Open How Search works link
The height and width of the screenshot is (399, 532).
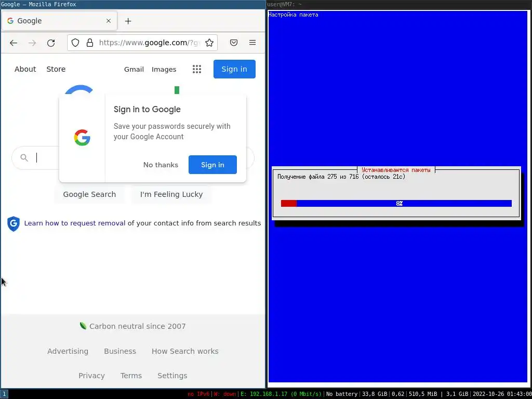(x=185, y=351)
